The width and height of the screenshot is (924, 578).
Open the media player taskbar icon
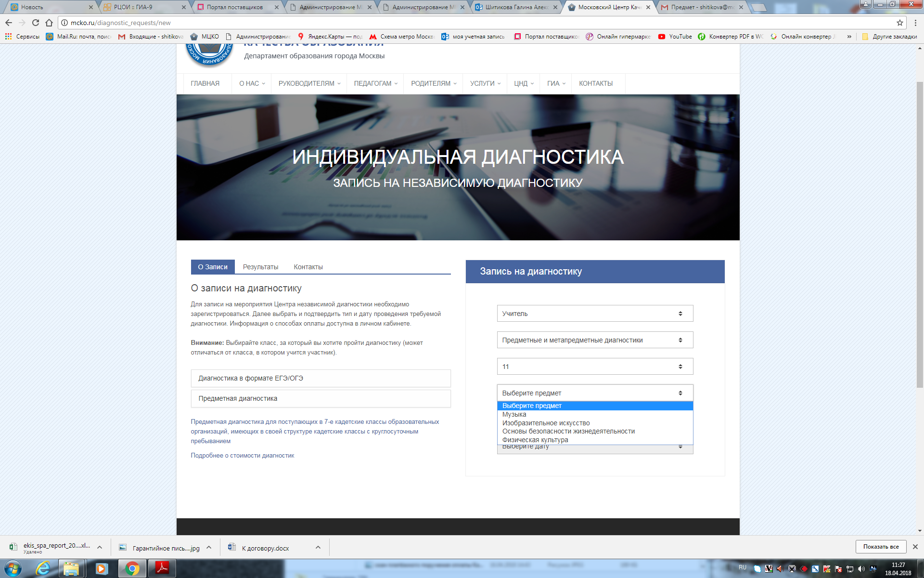[x=102, y=569]
